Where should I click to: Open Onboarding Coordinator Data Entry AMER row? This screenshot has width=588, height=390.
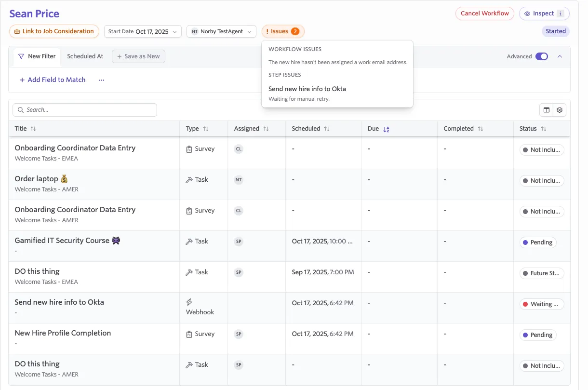coord(75,210)
